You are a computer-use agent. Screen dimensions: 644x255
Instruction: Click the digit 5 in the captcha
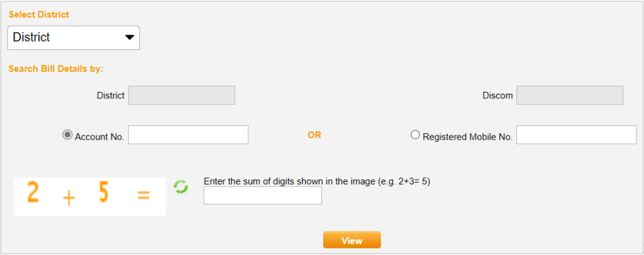pyautogui.click(x=104, y=194)
